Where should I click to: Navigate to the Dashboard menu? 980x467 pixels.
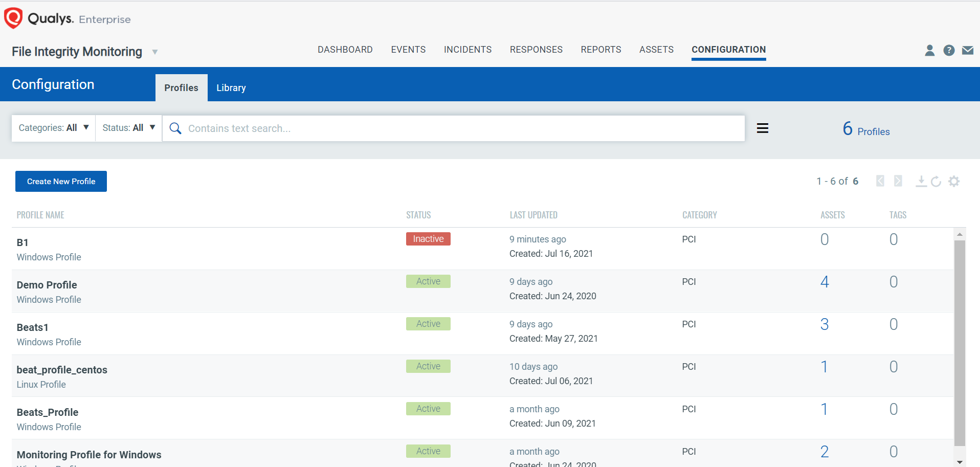pos(345,50)
